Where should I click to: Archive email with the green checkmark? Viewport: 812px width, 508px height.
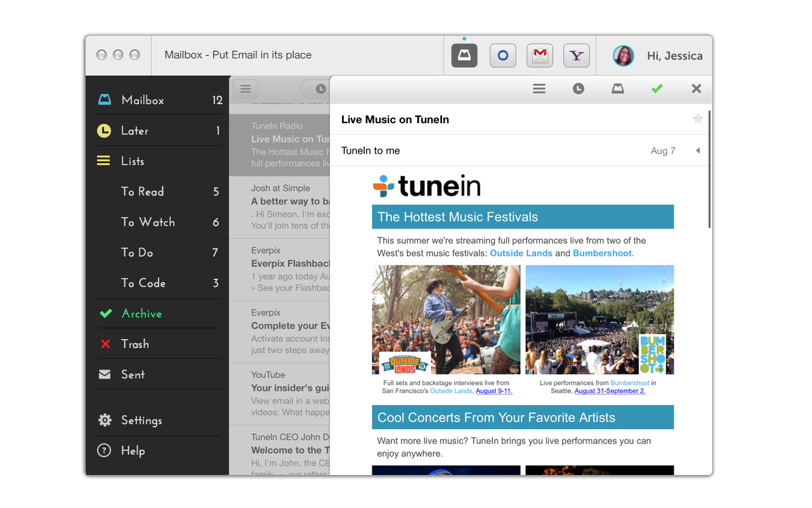point(657,89)
